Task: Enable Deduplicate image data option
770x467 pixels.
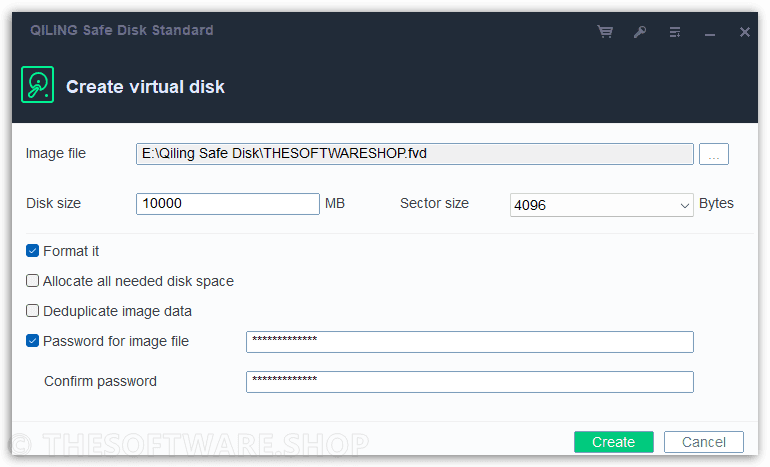Action: (32, 311)
